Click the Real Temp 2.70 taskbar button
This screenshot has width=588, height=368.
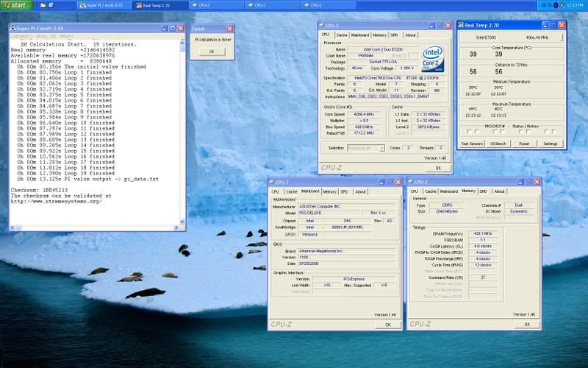point(160,5)
